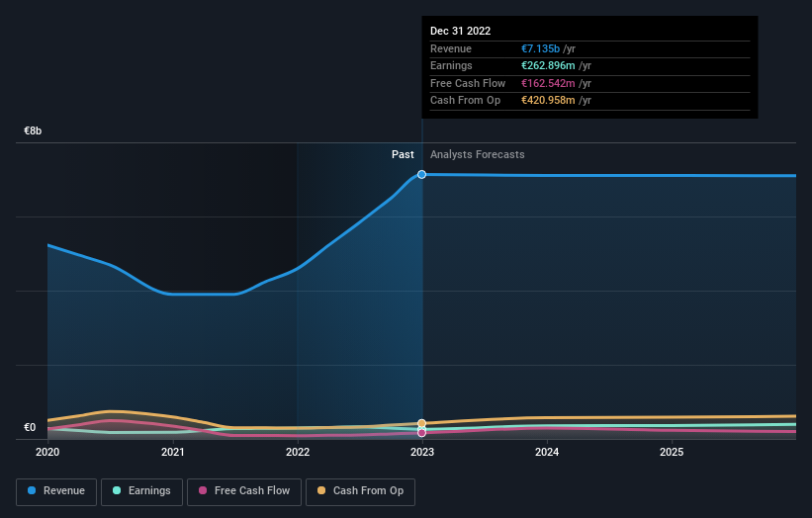Image resolution: width=812 pixels, height=518 pixels.
Task: Click the 2023 x-axis label
Action: click(x=422, y=452)
